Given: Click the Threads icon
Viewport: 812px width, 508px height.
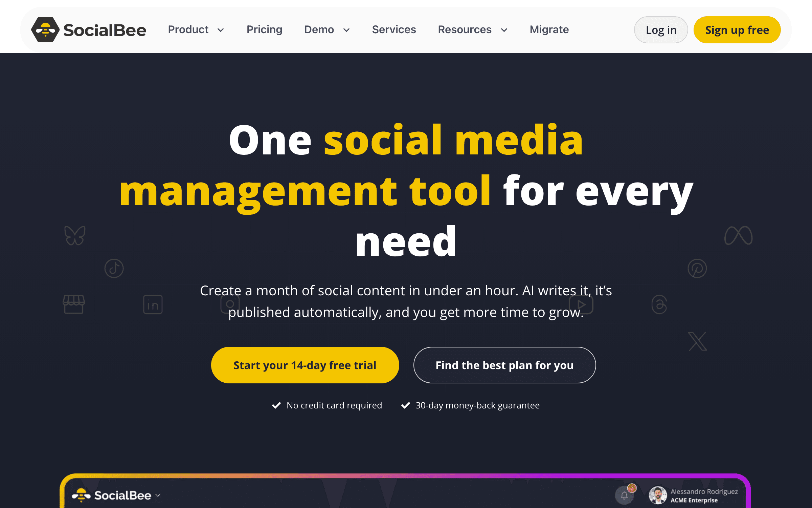Looking at the screenshot, I should 659,304.
